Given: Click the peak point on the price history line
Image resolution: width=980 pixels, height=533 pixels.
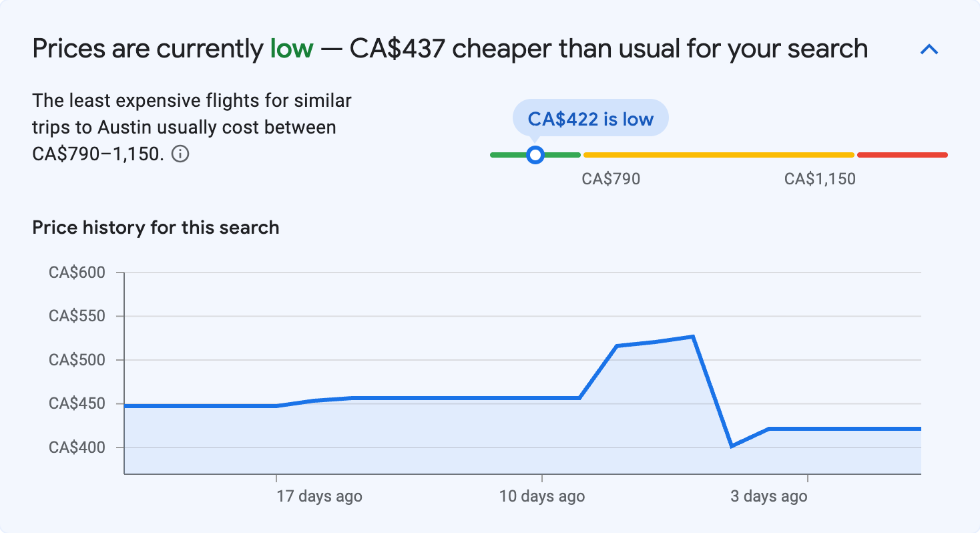Looking at the screenshot, I should pos(692,336).
